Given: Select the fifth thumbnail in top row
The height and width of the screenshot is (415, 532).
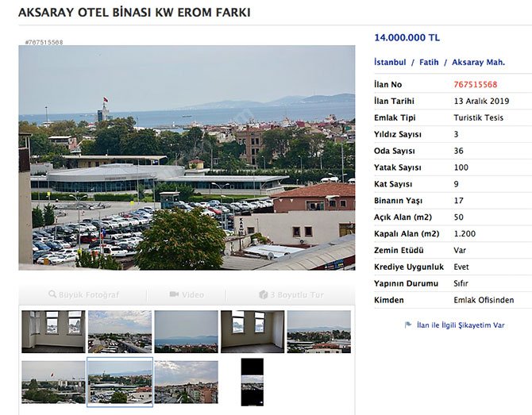Looking at the screenshot, I should pyautogui.click(x=318, y=332).
